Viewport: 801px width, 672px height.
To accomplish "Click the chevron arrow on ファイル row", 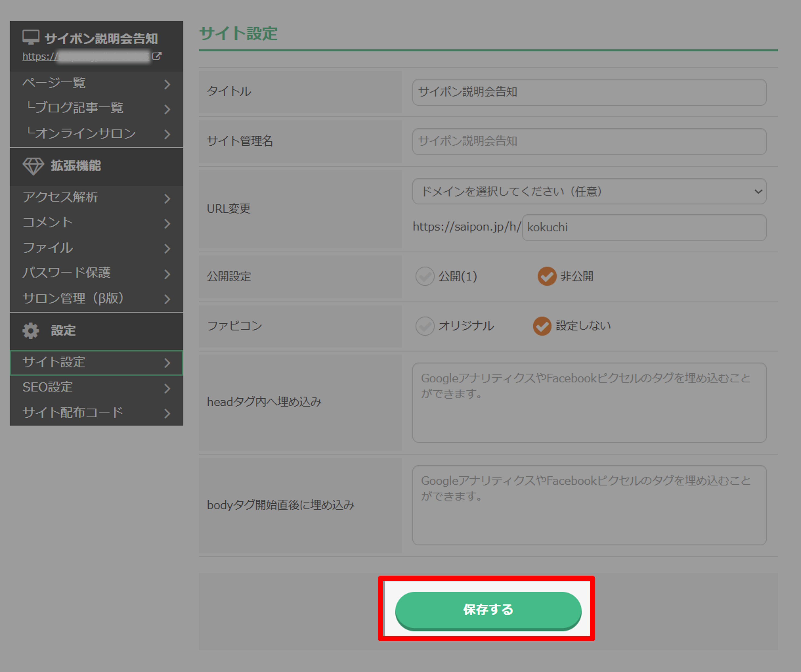I will click(x=167, y=248).
